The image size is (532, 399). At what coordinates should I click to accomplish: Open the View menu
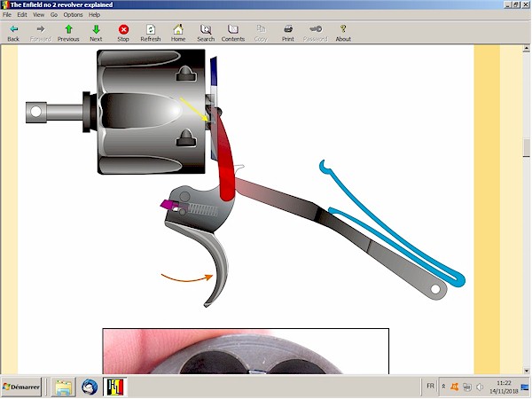(x=38, y=14)
